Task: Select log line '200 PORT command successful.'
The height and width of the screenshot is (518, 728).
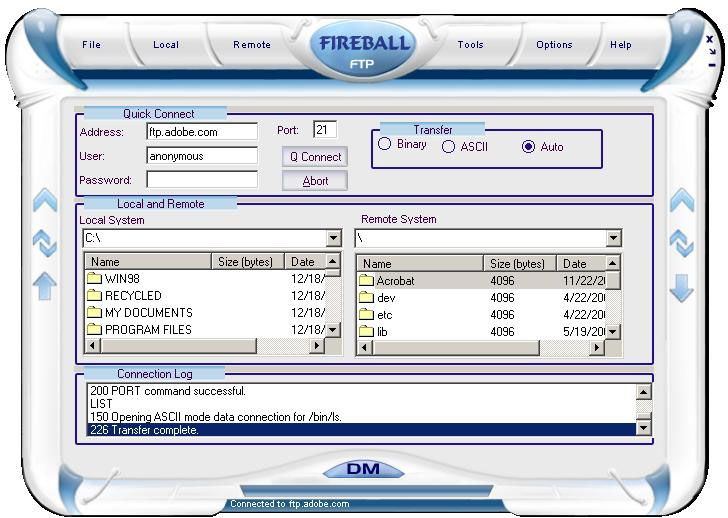Action: (362, 391)
